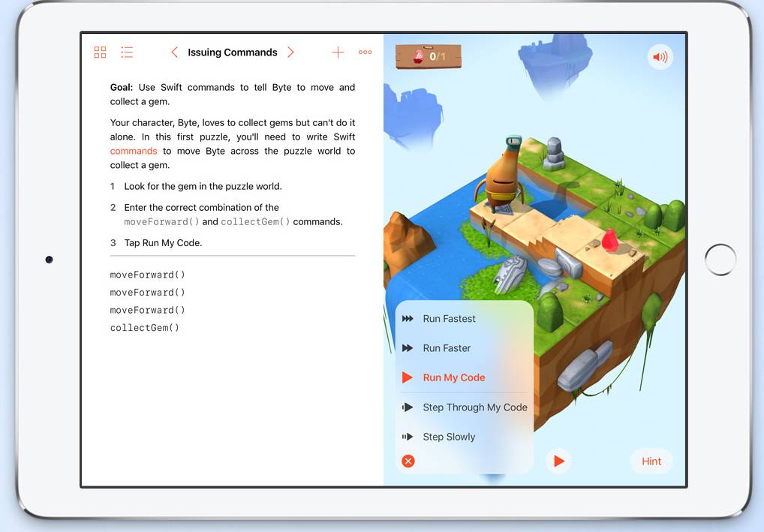Tap the empty code editor area below collectGem()
764x532 pixels.
233,409
